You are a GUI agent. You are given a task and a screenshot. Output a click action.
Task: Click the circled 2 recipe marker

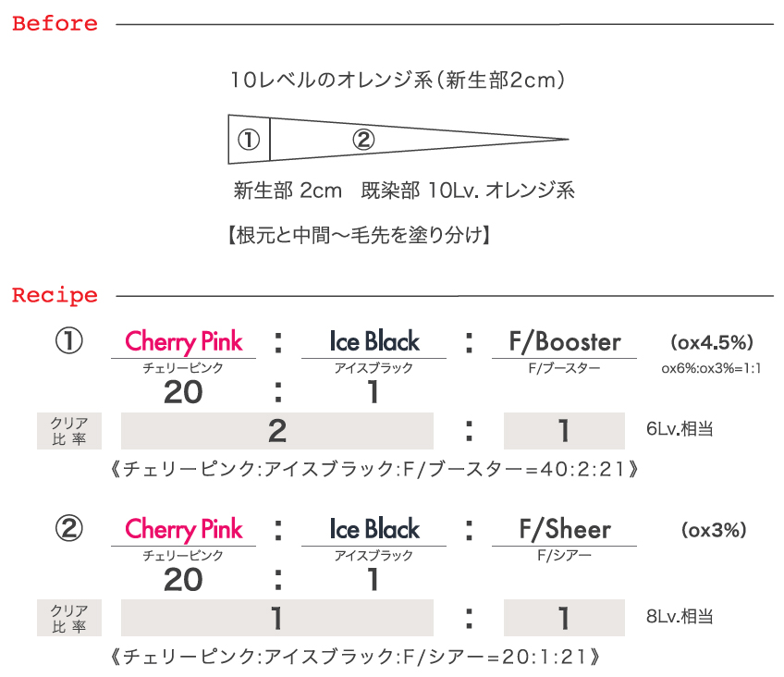point(69,528)
